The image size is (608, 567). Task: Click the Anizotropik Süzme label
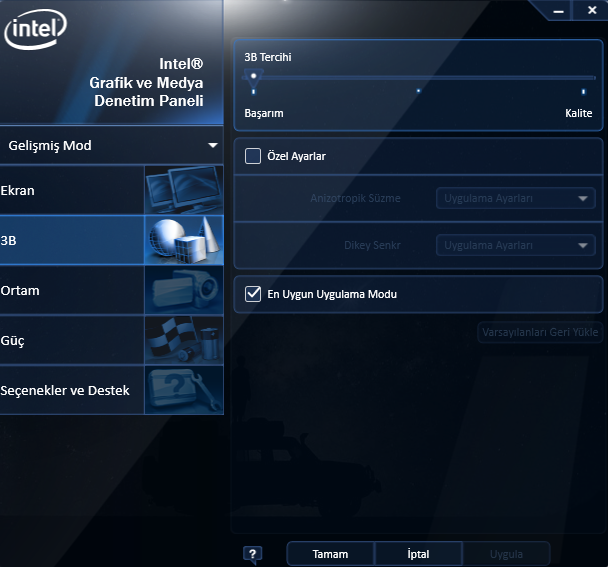tap(355, 198)
